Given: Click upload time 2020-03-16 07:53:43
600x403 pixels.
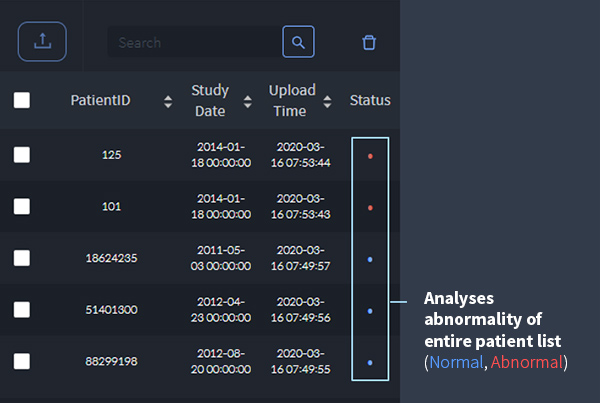Looking at the screenshot, I should coord(301,206).
